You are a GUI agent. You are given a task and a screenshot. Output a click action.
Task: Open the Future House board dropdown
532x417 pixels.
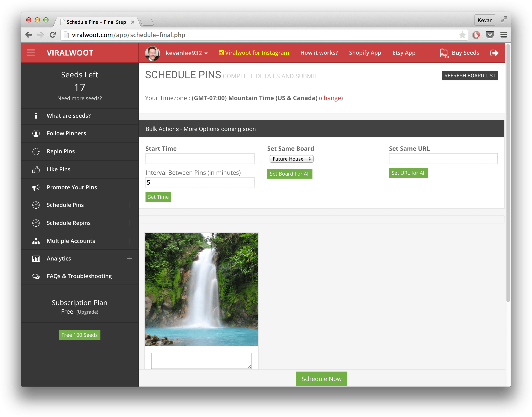(291, 159)
